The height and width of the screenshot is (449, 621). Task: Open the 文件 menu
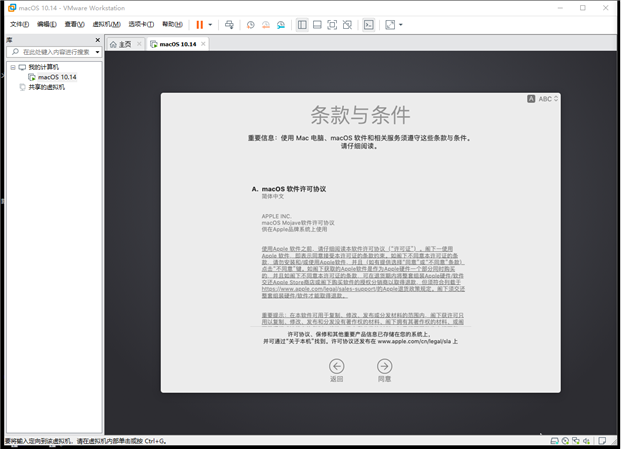[x=19, y=25]
